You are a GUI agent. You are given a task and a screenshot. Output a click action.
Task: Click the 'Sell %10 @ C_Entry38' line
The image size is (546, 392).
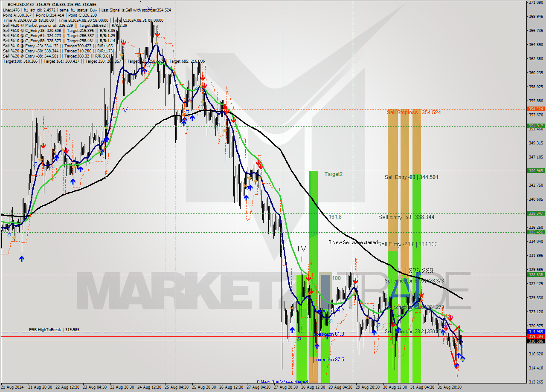(59, 30)
